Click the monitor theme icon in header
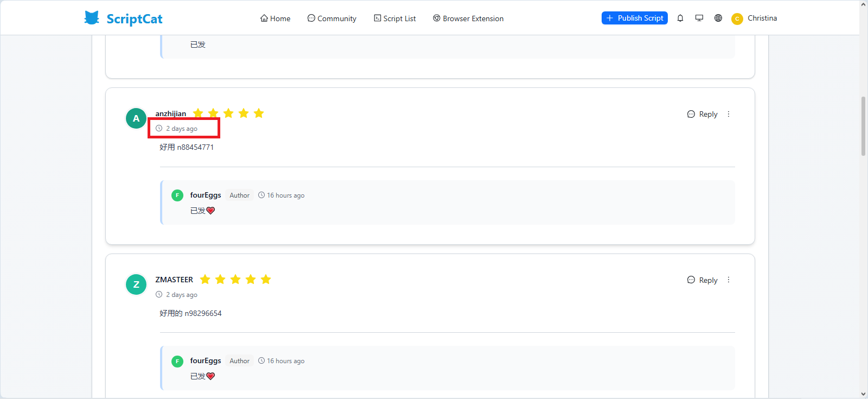The image size is (868, 399). 699,18
